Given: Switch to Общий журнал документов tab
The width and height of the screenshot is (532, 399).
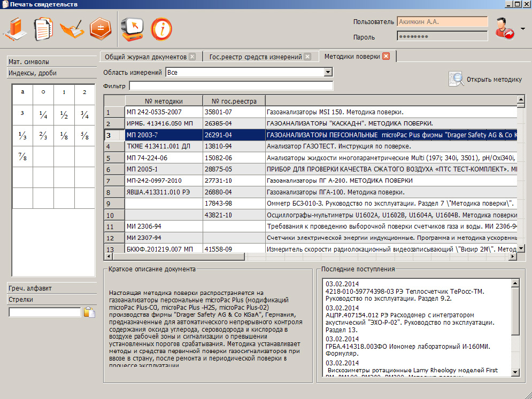Looking at the screenshot, I should click(x=145, y=57).
